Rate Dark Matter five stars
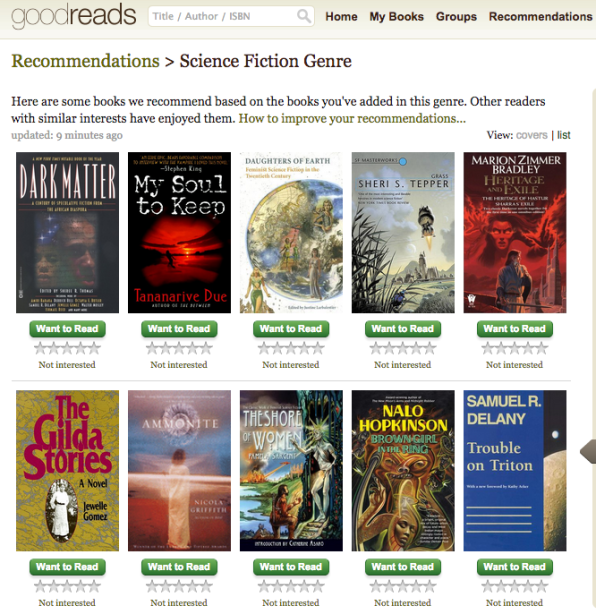The height and width of the screenshot is (614, 596). [x=94, y=348]
